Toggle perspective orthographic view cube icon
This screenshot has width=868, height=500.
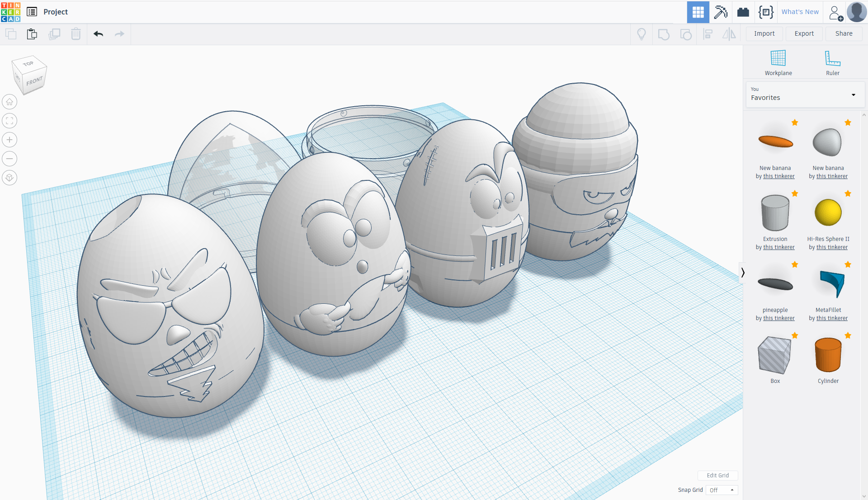point(9,178)
